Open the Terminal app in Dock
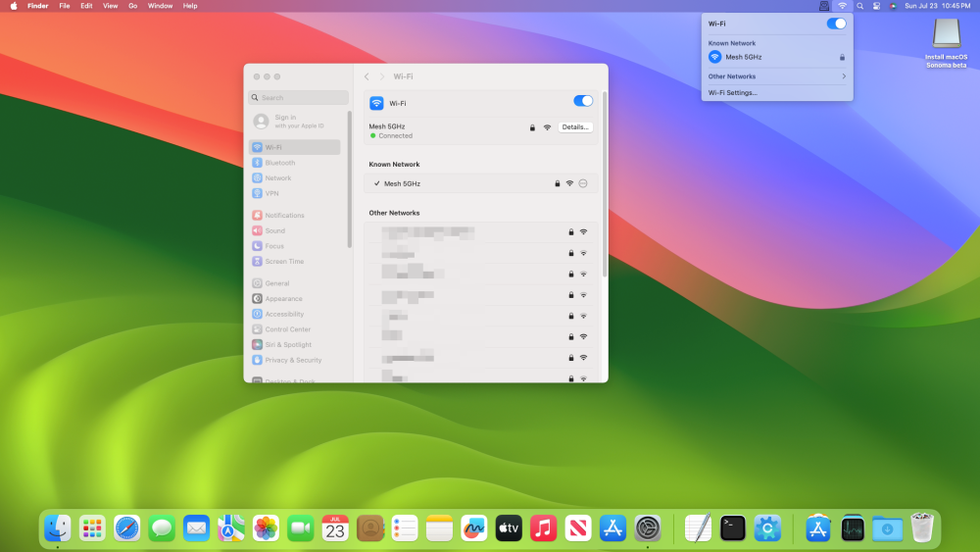Image resolution: width=980 pixels, height=552 pixels. pos(732,528)
